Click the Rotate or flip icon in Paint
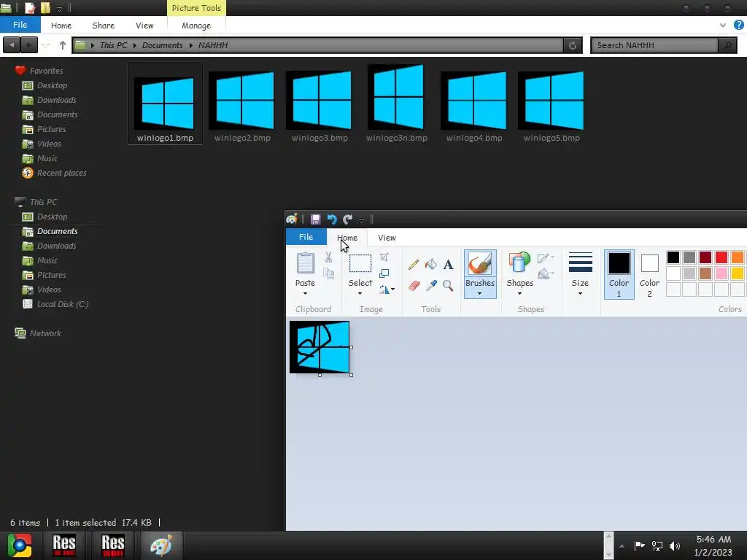This screenshot has width=747, height=560. [x=384, y=289]
